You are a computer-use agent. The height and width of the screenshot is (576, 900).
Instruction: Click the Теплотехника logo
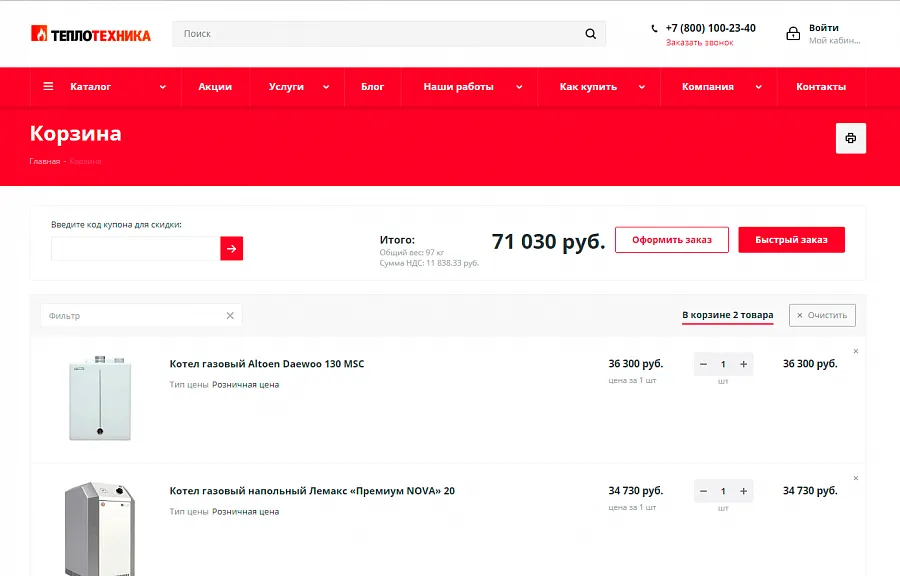pyautogui.click(x=91, y=34)
